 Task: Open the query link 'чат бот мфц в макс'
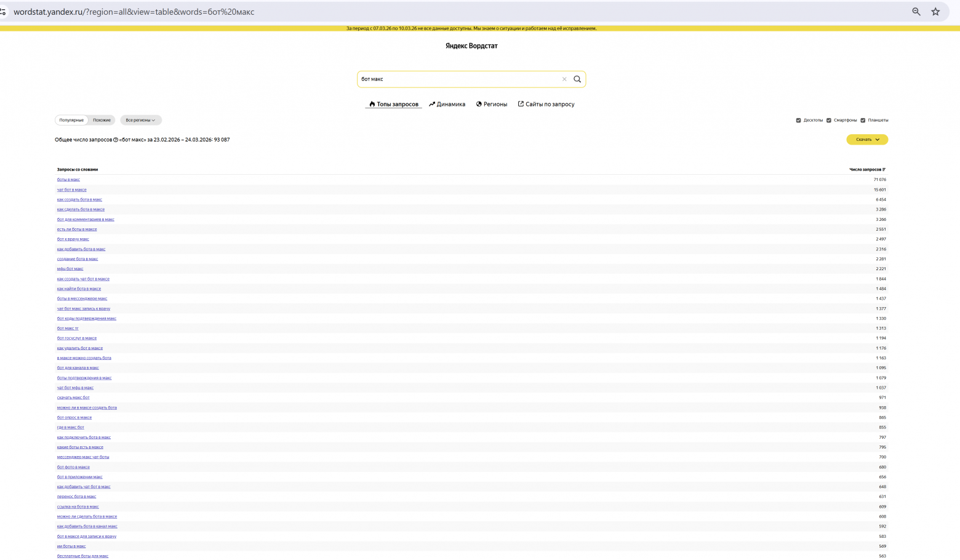point(75,388)
